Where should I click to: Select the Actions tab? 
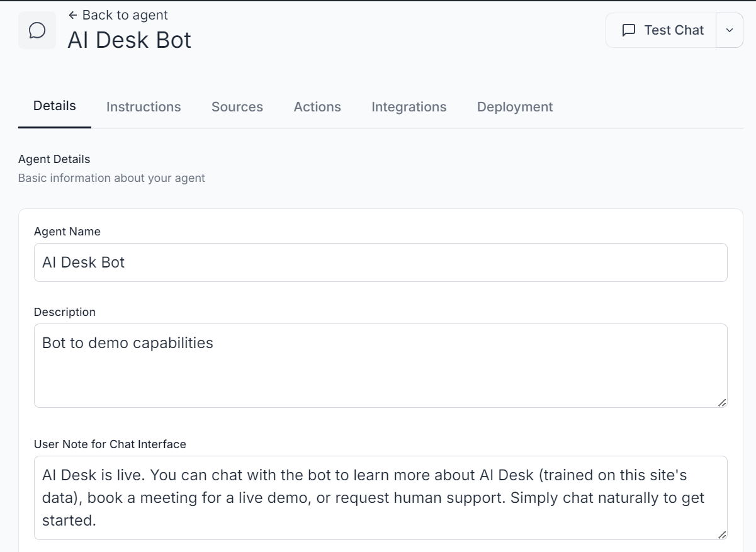coord(317,106)
